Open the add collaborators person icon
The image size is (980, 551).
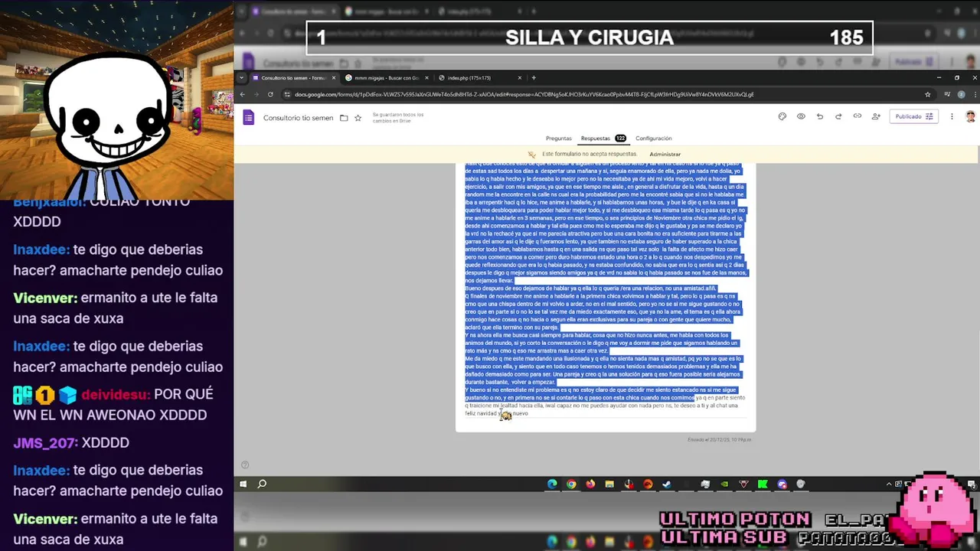click(876, 116)
